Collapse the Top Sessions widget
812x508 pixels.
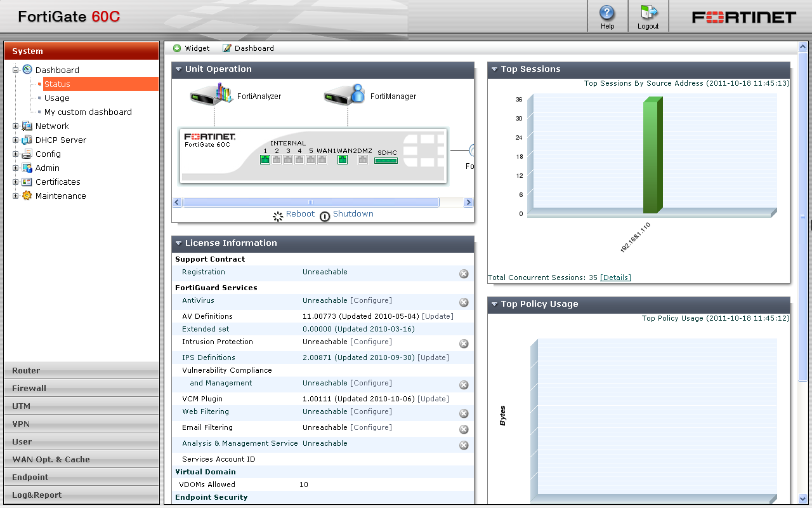pyautogui.click(x=495, y=69)
